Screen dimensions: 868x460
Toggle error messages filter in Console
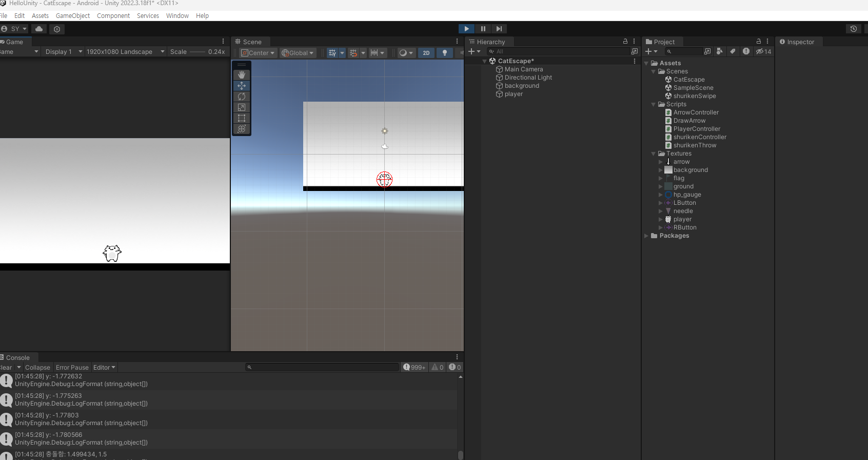tap(455, 367)
